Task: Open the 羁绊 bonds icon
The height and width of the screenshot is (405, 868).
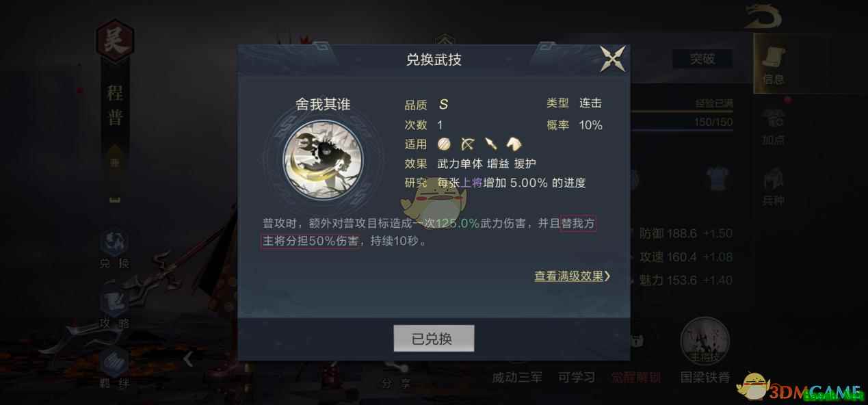Action: click(114, 367)
